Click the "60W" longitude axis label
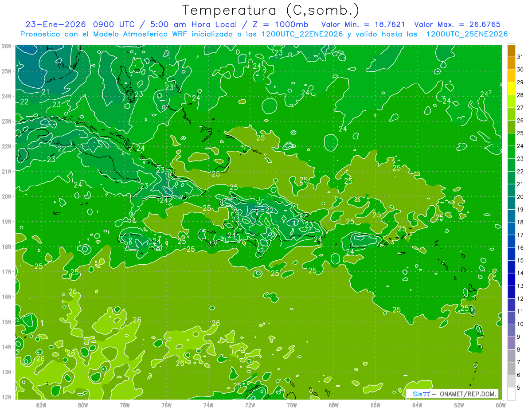The image size is (532, 411). coord(501,405)
